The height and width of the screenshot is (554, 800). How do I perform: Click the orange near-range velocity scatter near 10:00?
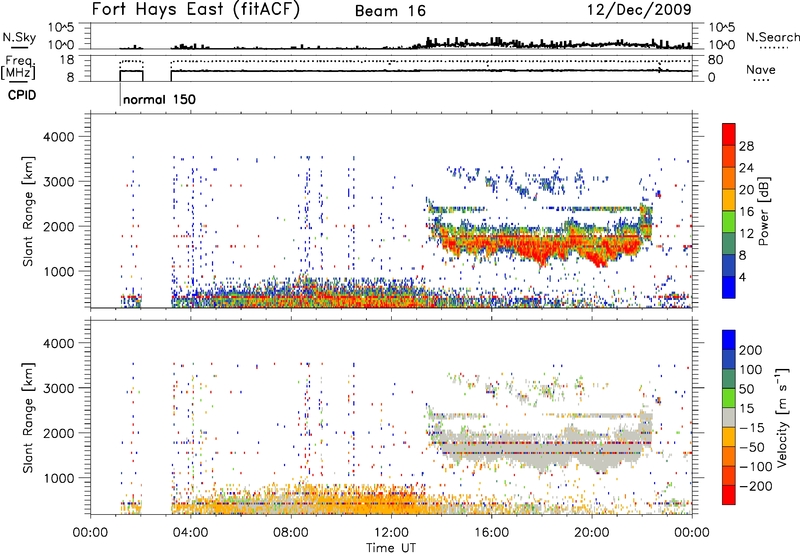click(341, 502)
